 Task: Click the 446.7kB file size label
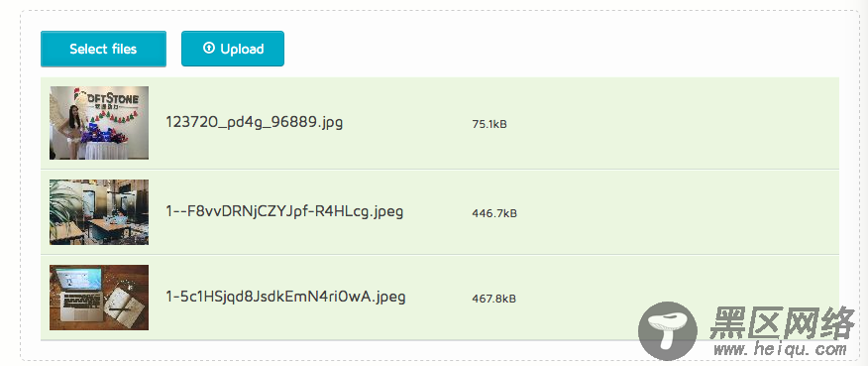click(494, 213)
